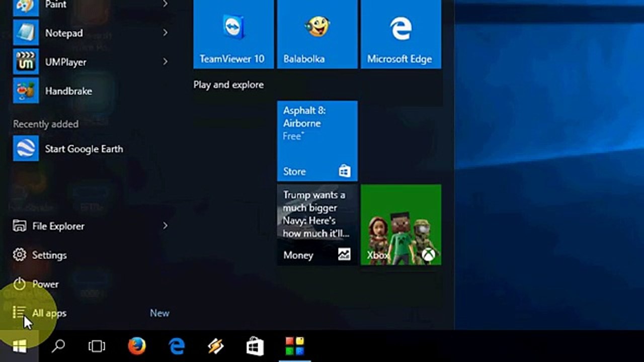The width and height of the screenshot is (644, 362).
Task: Click the orange lightning-bolt taskbar icon
Action: [x=216, y=346]
